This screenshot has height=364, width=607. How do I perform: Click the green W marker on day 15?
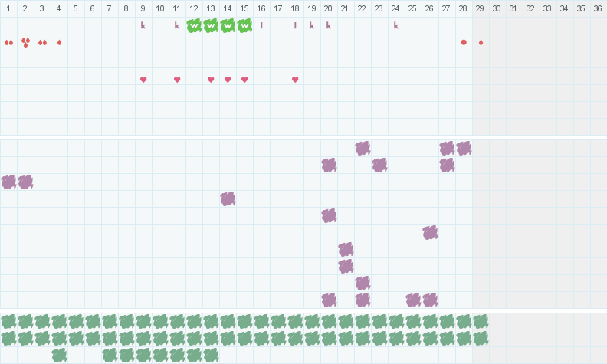coord(244,25)
